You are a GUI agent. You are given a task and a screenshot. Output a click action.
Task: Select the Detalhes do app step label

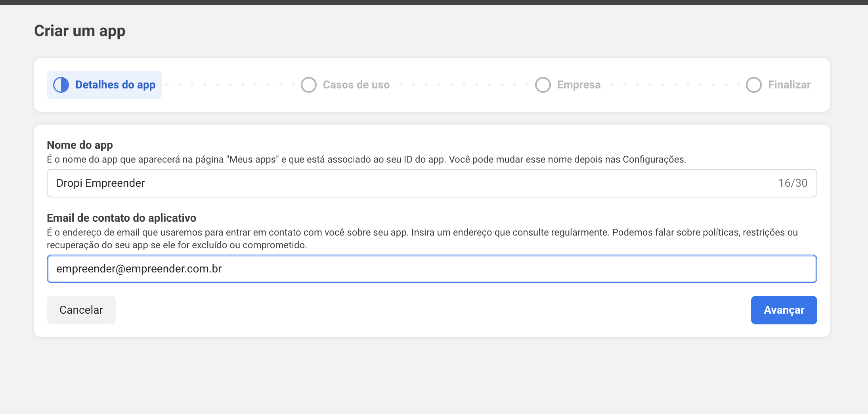pos(115,85)
